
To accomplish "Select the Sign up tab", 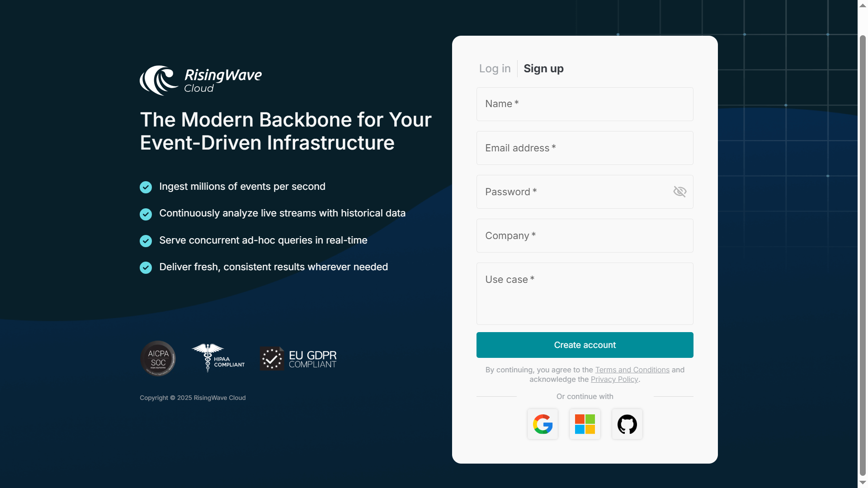I will pyautogui.click(x=543, y=69).
